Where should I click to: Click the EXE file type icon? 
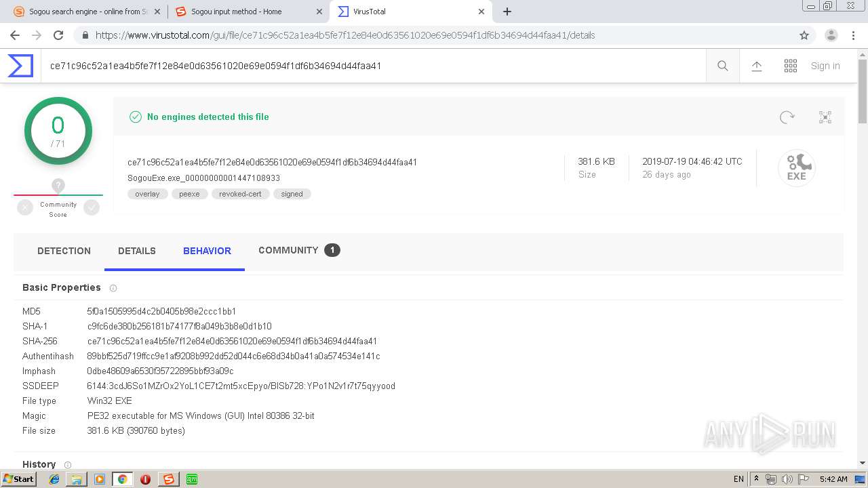(x=796, y=168)
